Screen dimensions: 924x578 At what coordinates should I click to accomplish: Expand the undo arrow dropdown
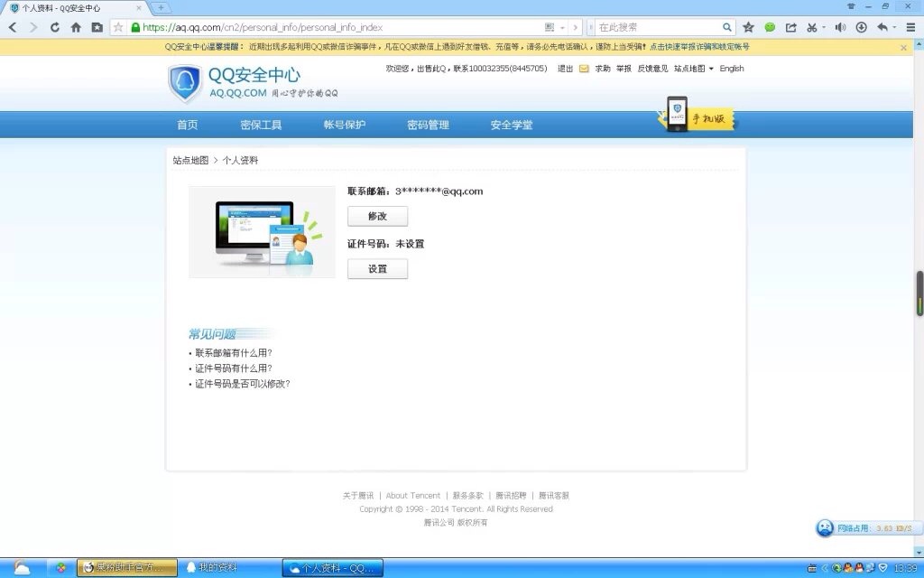pyautogui.click(x=894, y=28)
